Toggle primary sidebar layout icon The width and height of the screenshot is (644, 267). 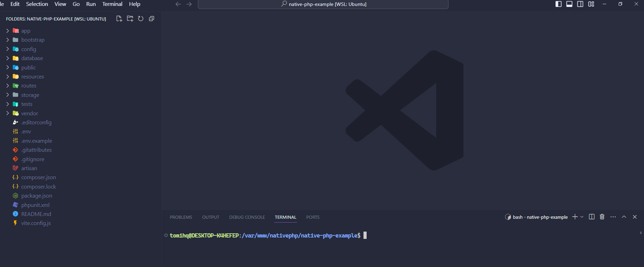pyautogui.click(x=559, y=4)
